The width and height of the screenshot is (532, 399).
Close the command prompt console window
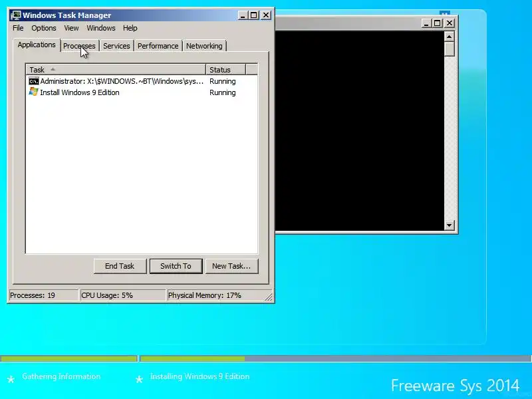coord(450,23)
